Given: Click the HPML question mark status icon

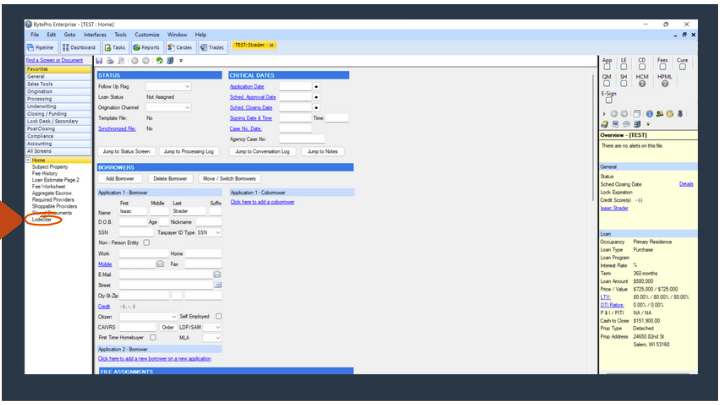Looking at the screenshot, I should tap(664, 84).
